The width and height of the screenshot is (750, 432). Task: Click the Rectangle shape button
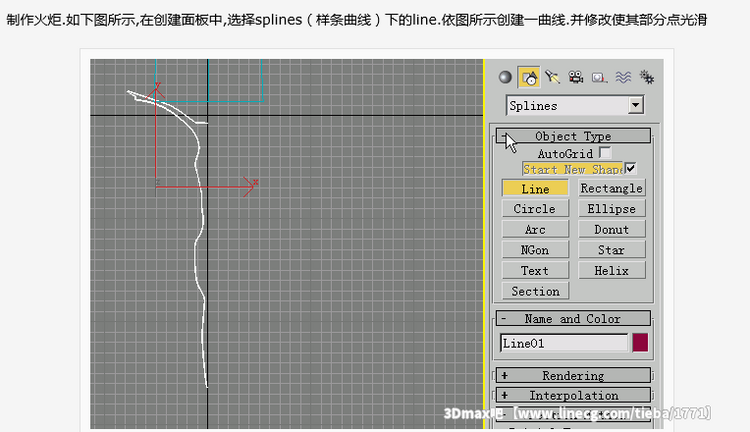click(611, 188)
